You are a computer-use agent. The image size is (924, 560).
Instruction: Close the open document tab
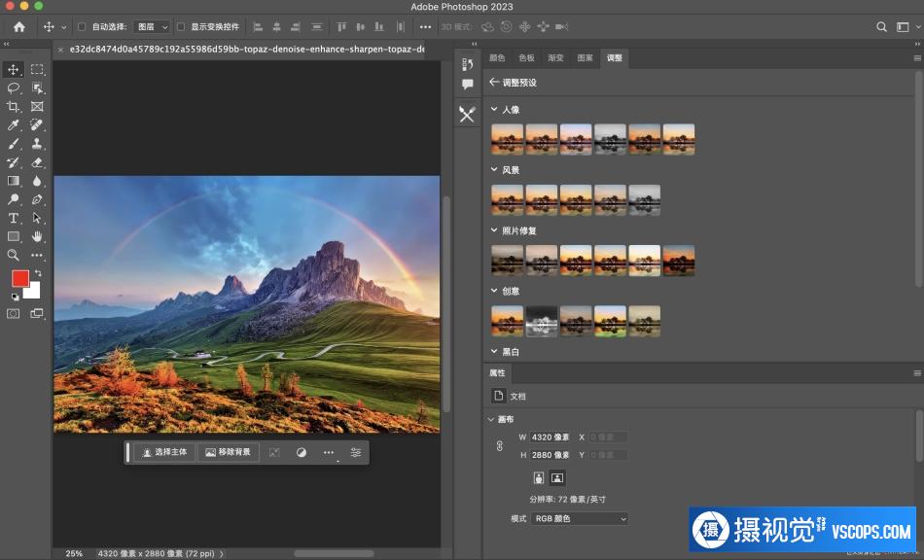[x=60, y=50]
